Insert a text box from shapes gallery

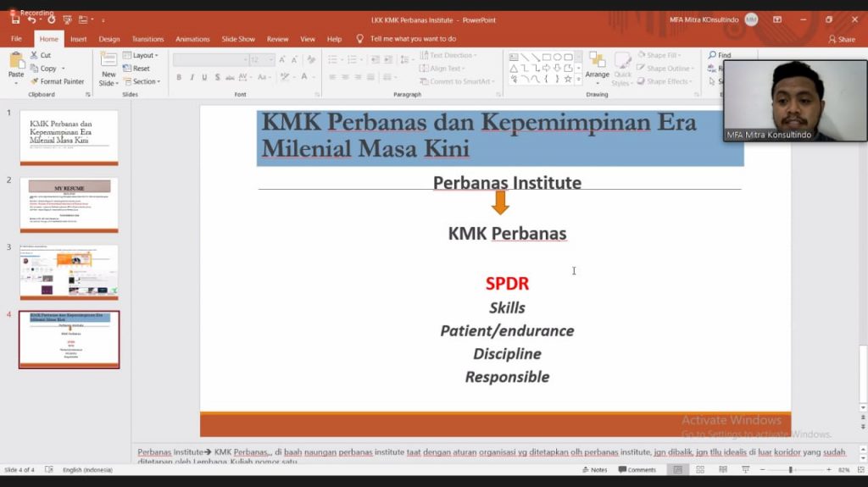pos(514,57)
